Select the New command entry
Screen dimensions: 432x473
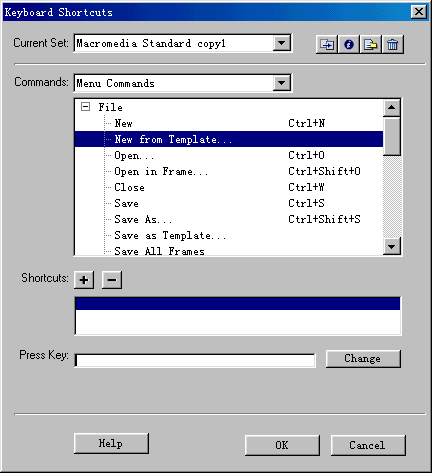(229, 123)
